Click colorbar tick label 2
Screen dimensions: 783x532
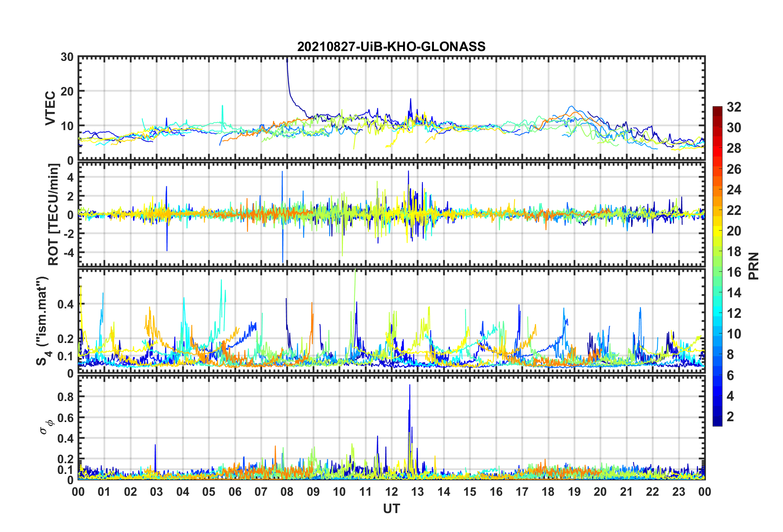click(x=730, y=417)
